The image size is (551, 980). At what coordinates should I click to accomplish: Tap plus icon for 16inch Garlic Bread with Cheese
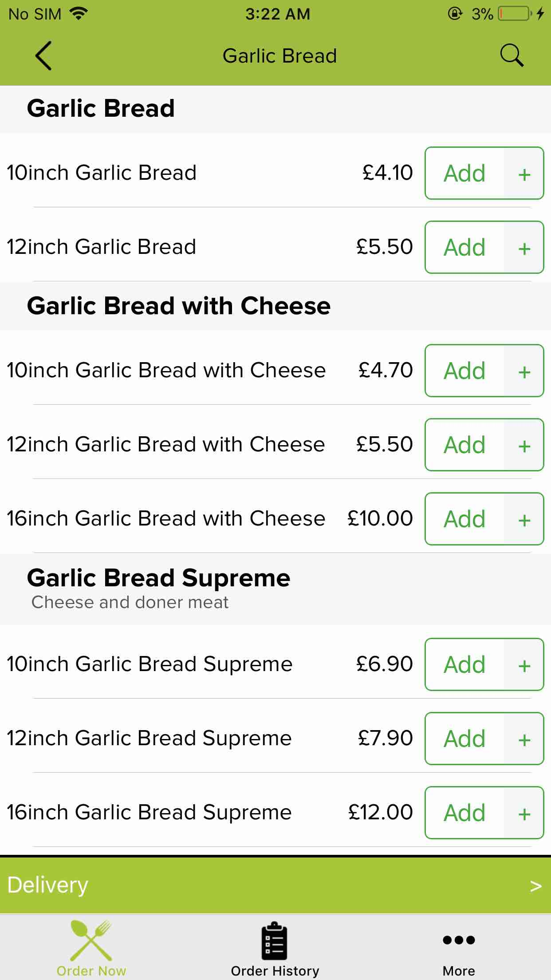tap(524, 519)
